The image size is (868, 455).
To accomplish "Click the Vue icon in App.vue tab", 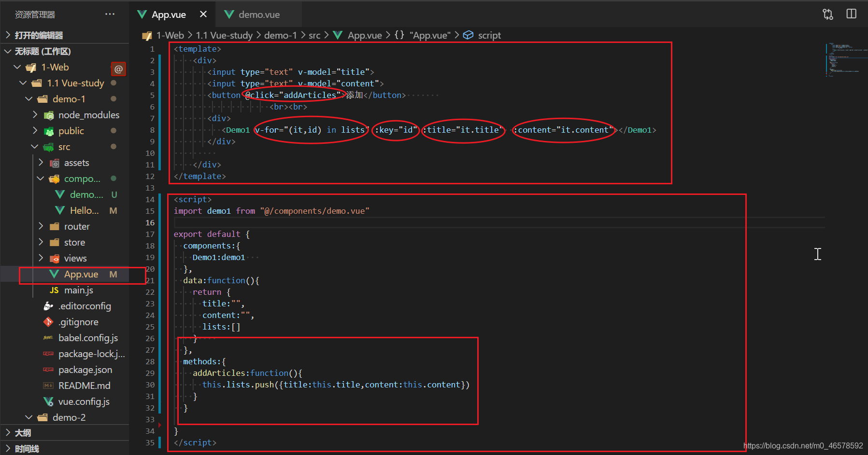I will point(142,14).
